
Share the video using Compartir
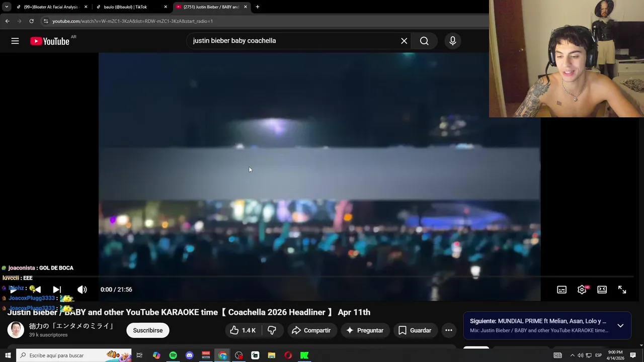coord(311,330)
